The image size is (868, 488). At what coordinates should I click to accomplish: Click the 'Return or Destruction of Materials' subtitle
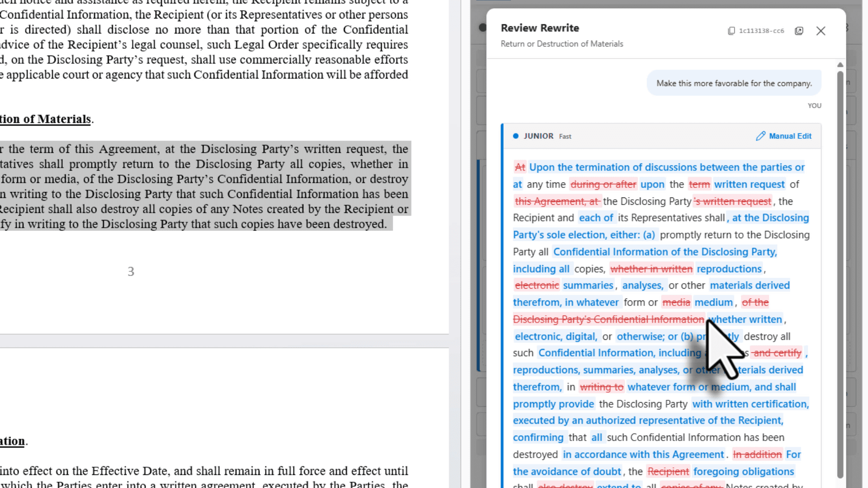click(561, 44)
